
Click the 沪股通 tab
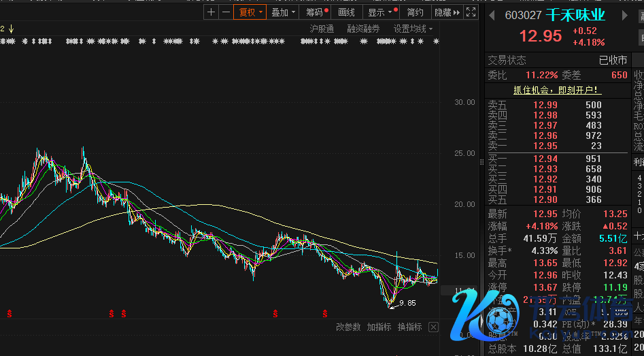(x=322, y=29)
